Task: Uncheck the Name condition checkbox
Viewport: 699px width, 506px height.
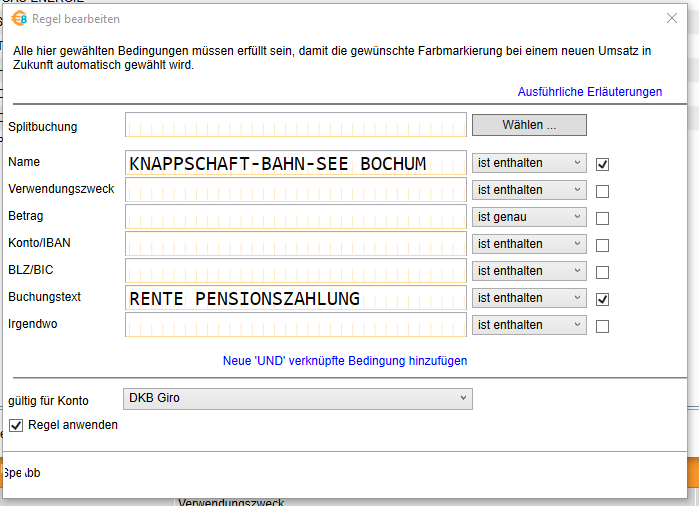Action: (x=602, y=165)
